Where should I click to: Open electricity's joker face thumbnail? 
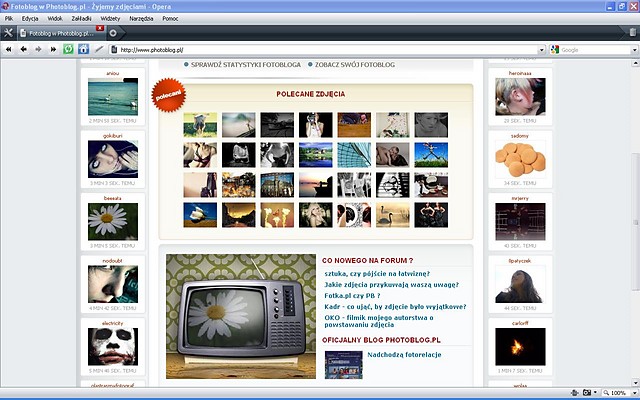pyautogui.click(x=113, y=347)
